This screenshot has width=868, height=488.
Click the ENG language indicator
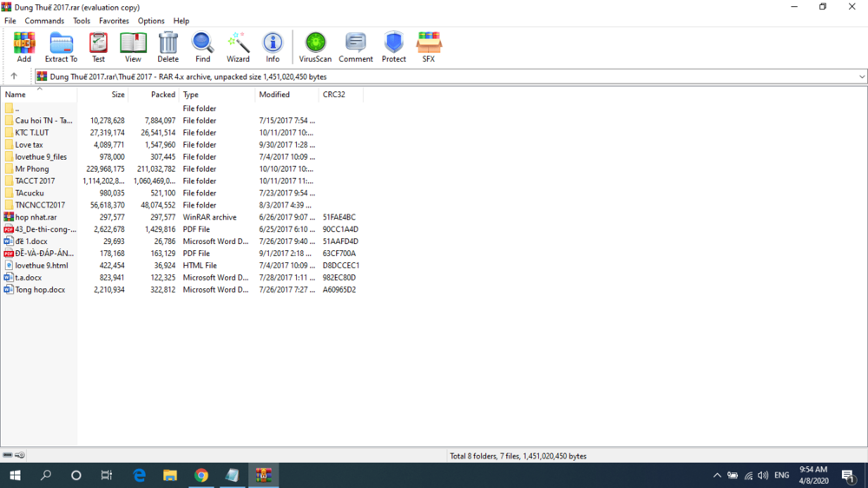(782, 475)
